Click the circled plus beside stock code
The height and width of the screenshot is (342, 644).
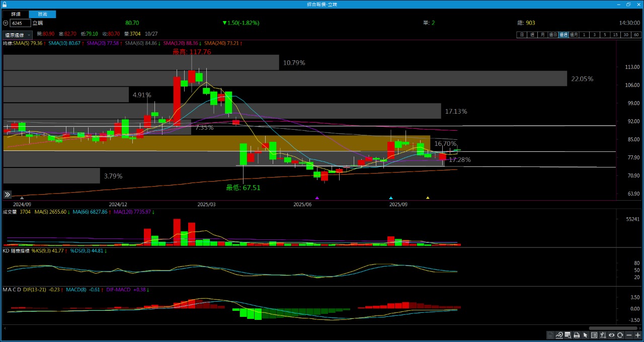point(6,23)
